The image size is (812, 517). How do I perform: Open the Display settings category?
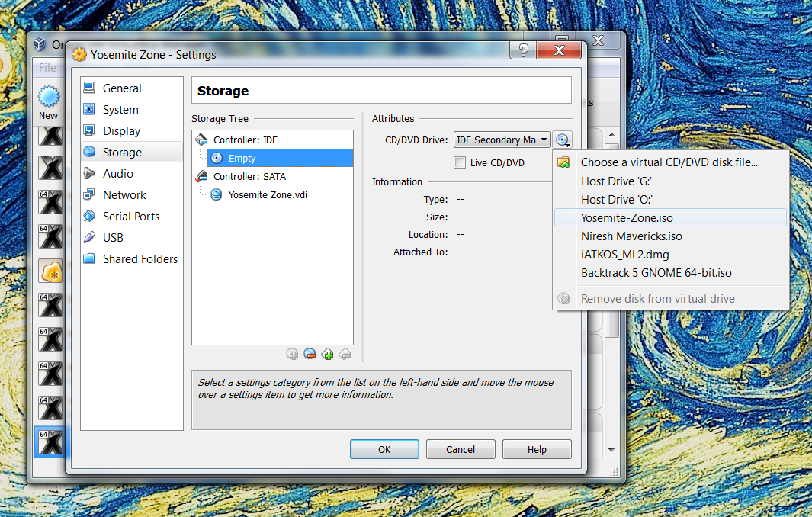132,130
